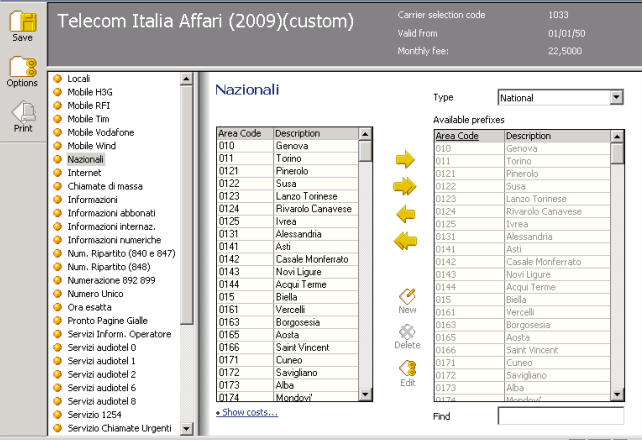
Task: Select Servizio 1254 in the category list
Action: tap(97, 414)
